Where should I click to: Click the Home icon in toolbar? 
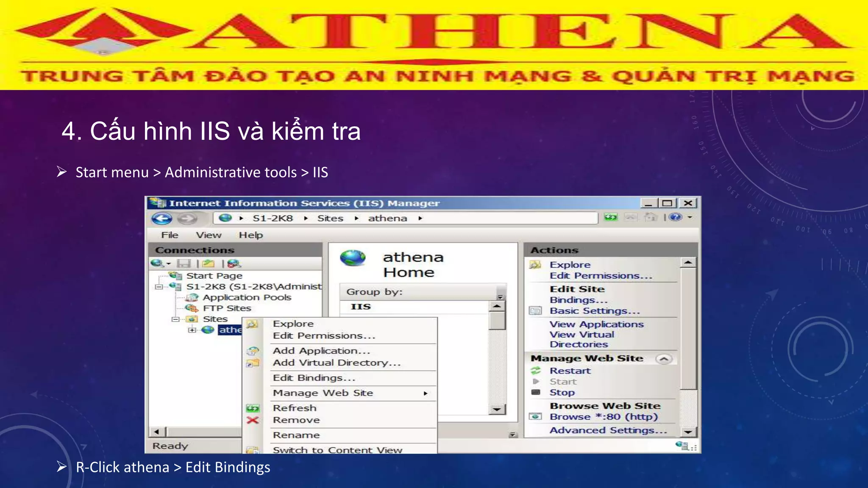(651, 217)
